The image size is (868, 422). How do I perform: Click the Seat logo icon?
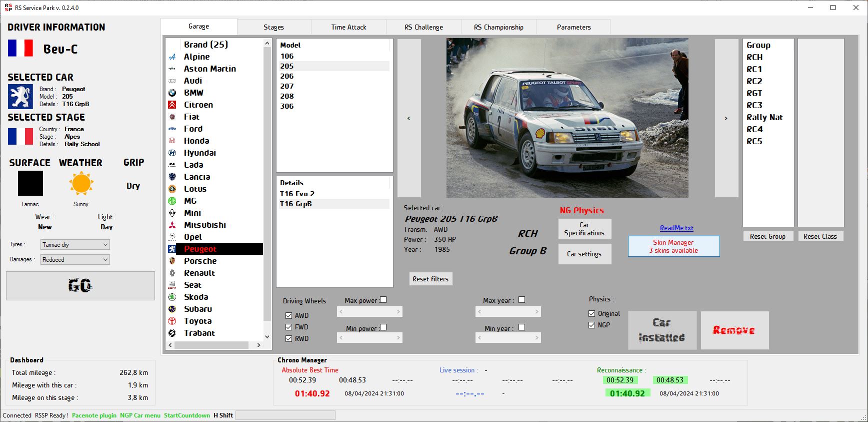coord(172,285)
